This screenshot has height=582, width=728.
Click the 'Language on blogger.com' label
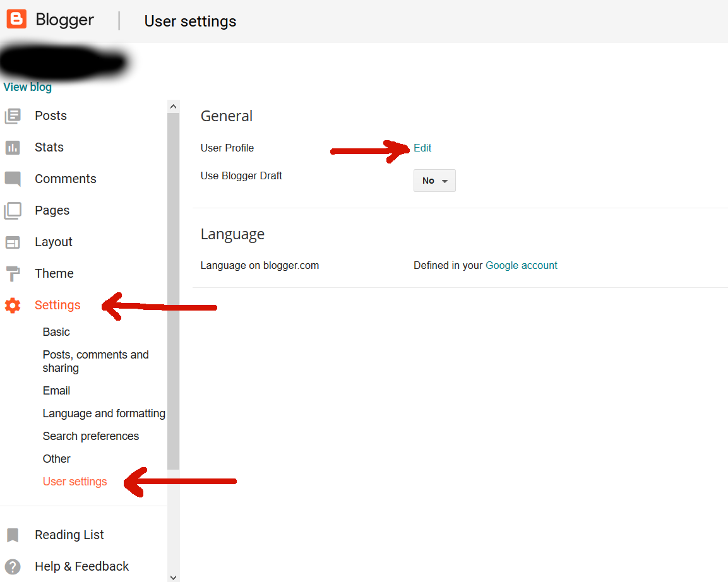[x=260, y=266]
